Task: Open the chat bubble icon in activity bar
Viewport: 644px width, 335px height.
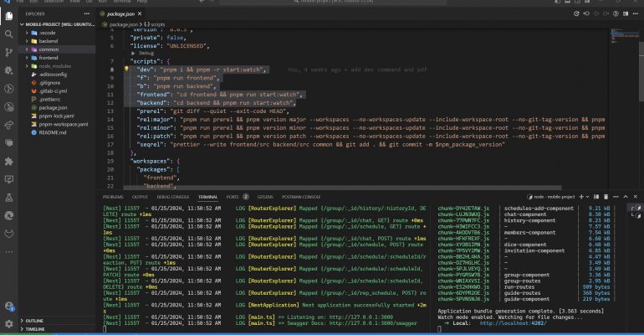Action: coord(9,143)
